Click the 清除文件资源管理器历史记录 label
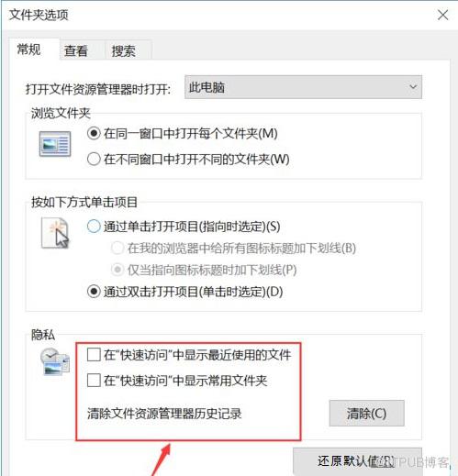Screen dimensions: 458x476 pos(164,414)
